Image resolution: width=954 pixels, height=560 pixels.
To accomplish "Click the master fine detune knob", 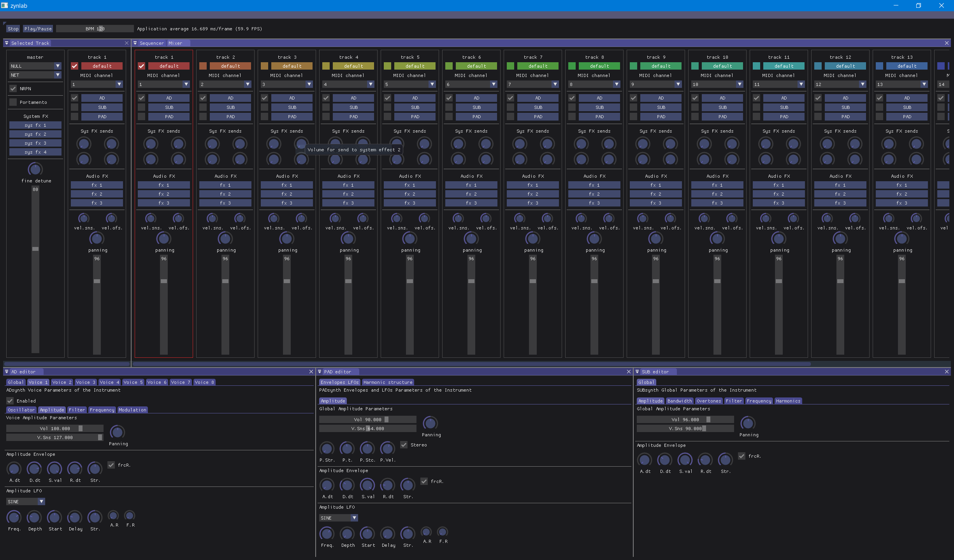I will [35, 169].
